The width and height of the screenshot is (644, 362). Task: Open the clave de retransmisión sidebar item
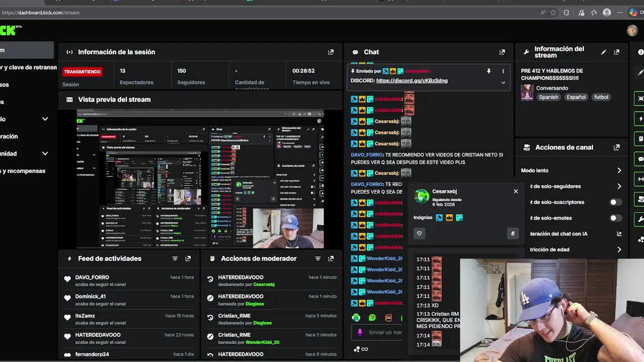point(28,67)
